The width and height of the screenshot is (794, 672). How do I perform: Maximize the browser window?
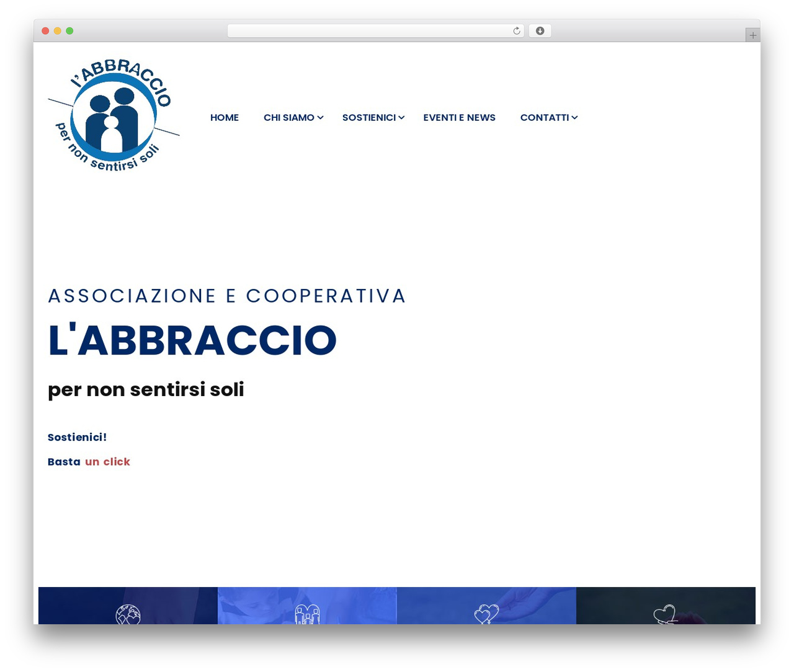69,31
